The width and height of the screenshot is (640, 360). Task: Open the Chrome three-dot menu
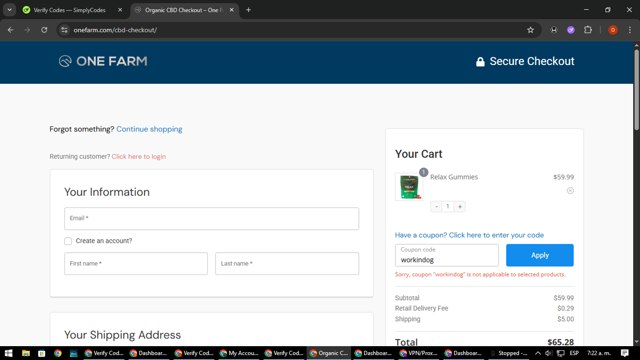pyautogui.click(x=630, y=30)
